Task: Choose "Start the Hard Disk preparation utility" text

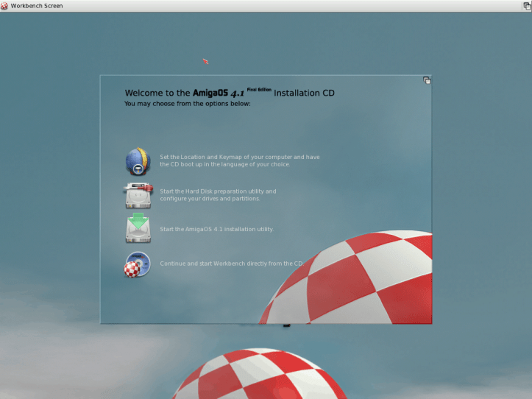Action: click(218, 195)
